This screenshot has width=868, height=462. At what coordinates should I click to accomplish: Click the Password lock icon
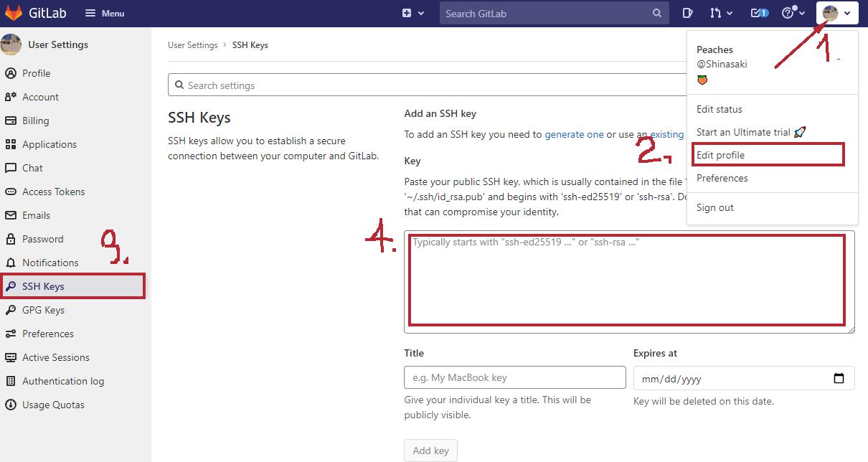10,239
